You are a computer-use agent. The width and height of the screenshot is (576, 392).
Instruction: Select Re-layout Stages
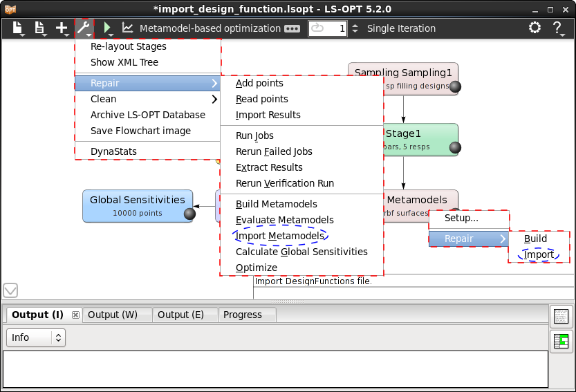[x=128, y=46]
